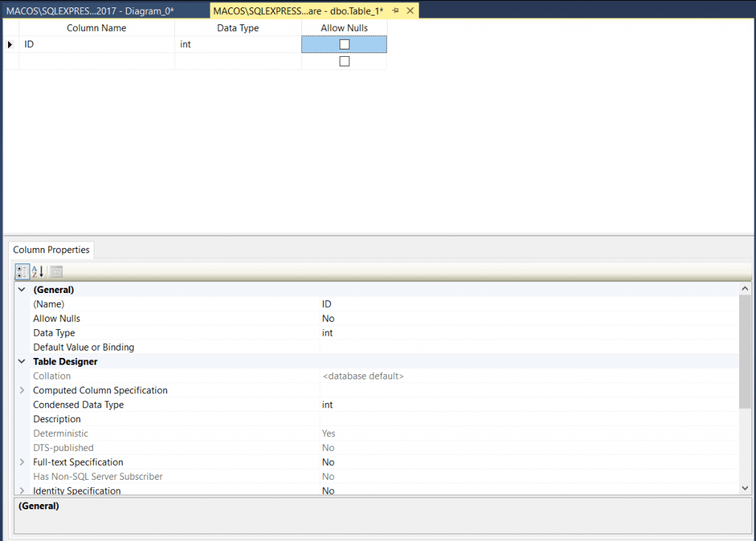Sort column properties alphabetically
756x541 pixels.
(x=38, y=271)
